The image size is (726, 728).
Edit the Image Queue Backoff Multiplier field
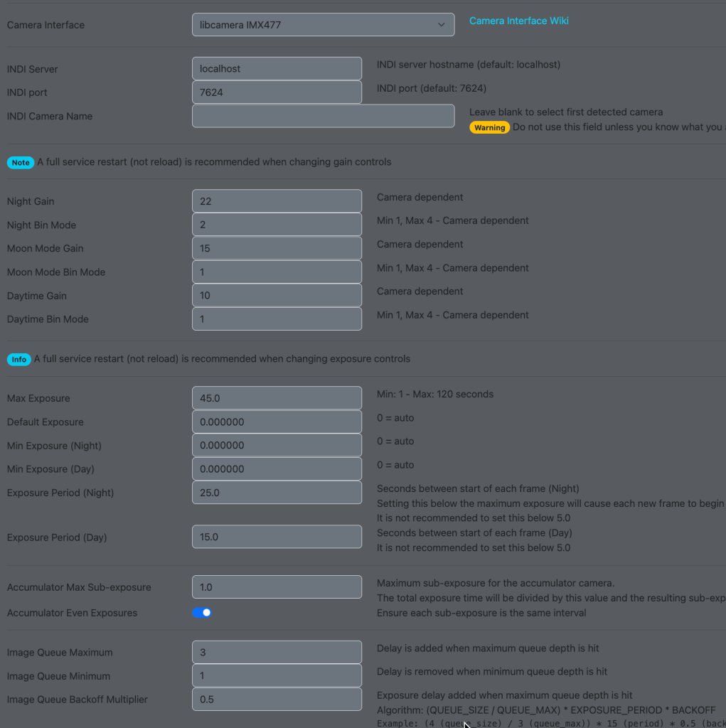coord(277,699)
